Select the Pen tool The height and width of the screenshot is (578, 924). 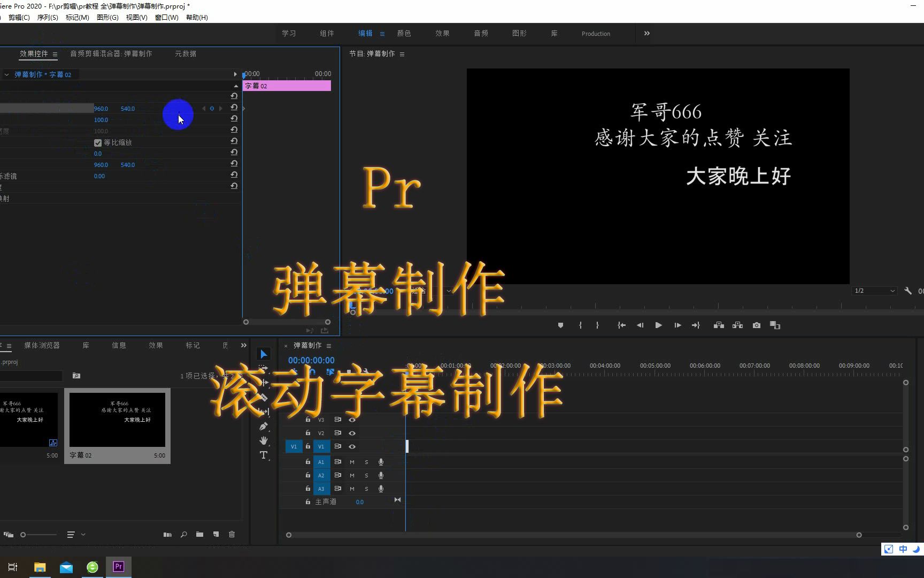point(264,427)
